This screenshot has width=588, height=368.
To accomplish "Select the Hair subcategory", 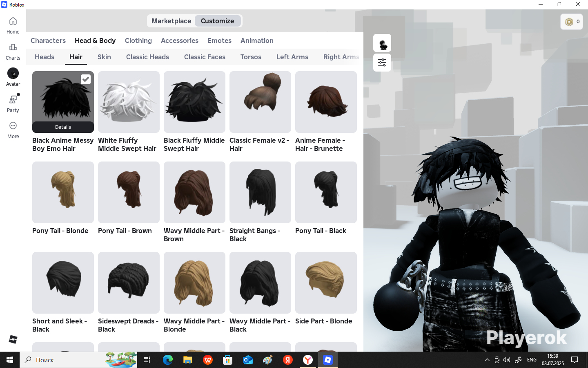I will point(76,57).
